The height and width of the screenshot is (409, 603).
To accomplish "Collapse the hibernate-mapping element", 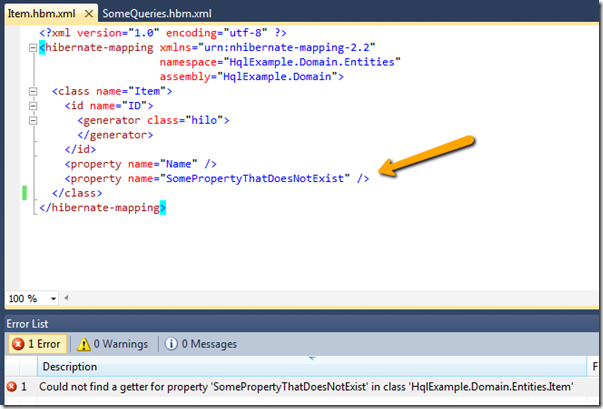I will (x=33, y=48).
